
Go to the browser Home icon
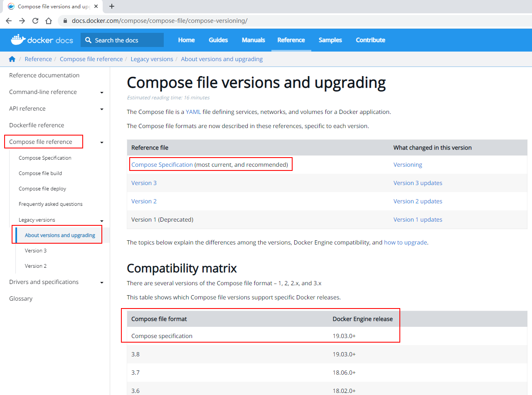49,21
